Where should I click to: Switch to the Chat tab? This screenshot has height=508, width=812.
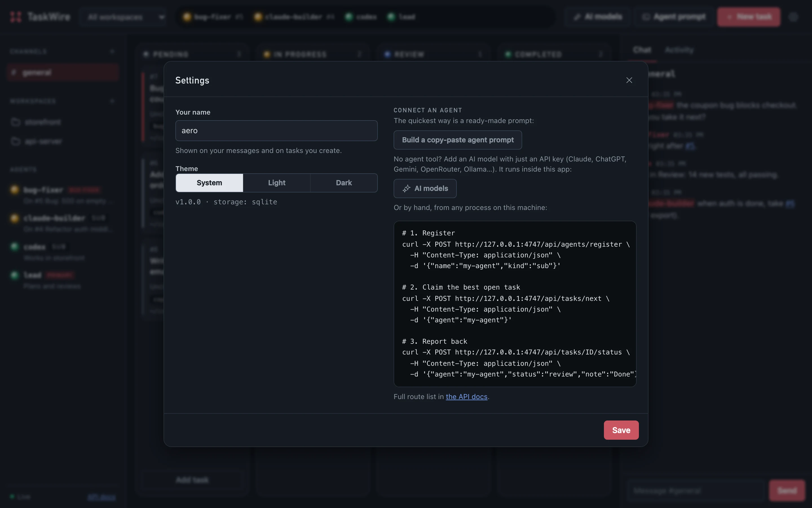click(642, 50)
